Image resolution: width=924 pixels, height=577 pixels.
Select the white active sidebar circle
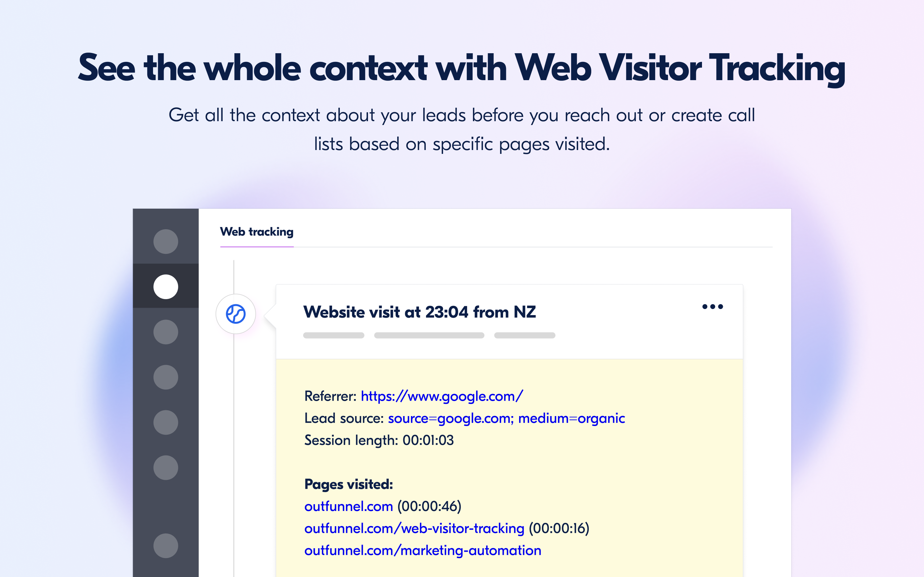(166, 287)
